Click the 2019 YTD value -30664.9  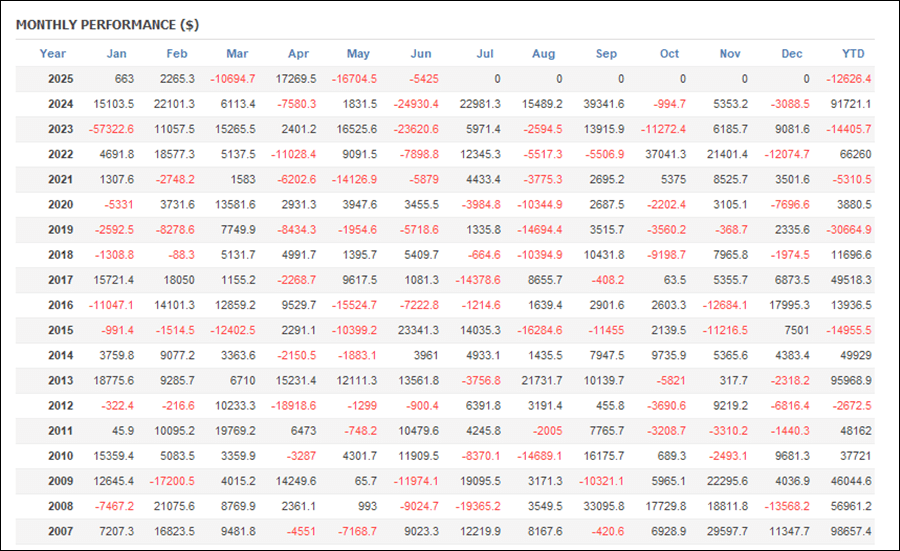tap(848, 230)
